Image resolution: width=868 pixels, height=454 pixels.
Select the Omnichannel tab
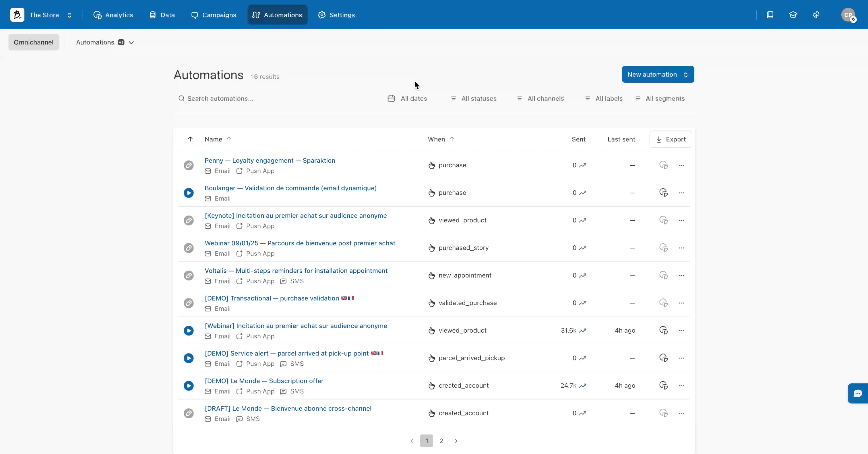(34, 42)
